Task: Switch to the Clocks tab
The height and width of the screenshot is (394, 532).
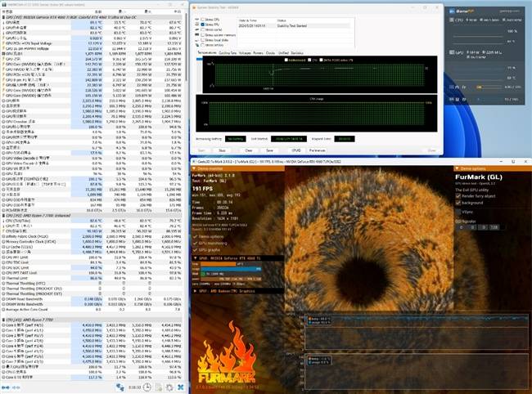Action: click(270, 53)
